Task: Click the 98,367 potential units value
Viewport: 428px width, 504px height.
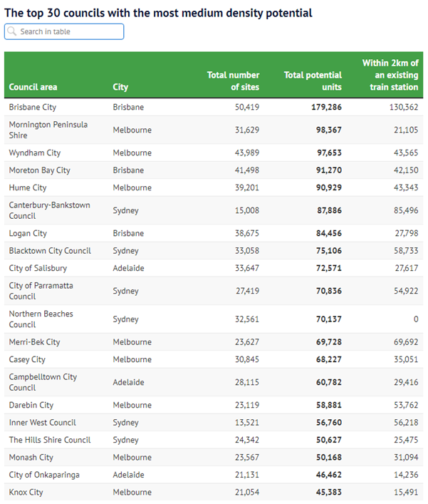Action: point(329,130)
